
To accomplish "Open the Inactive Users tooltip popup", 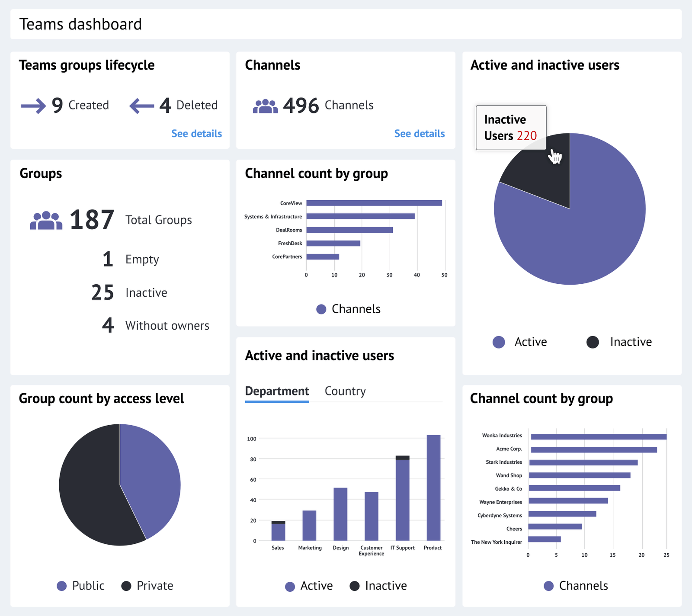I will tap(510, 128).
